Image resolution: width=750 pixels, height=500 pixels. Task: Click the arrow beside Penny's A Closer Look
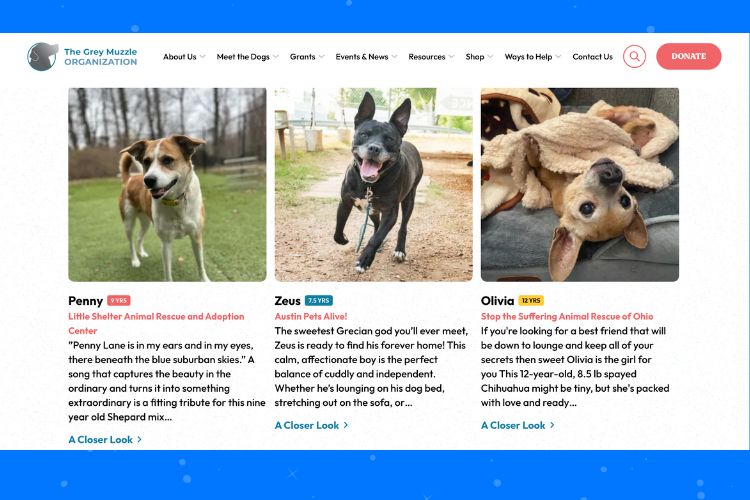(139, 439)
